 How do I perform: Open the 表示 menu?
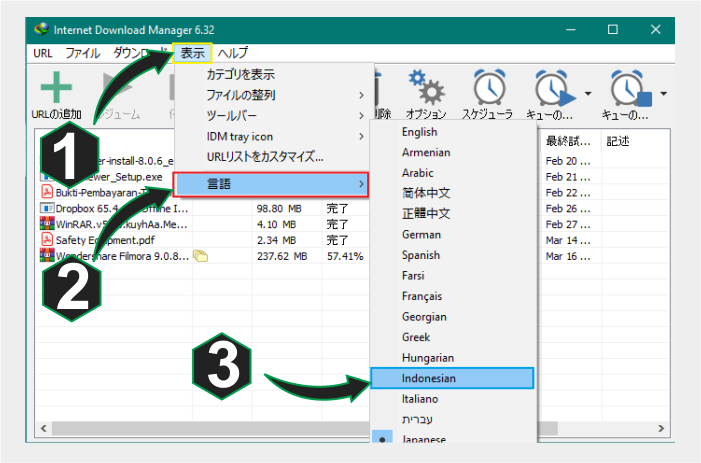(192, 53)
